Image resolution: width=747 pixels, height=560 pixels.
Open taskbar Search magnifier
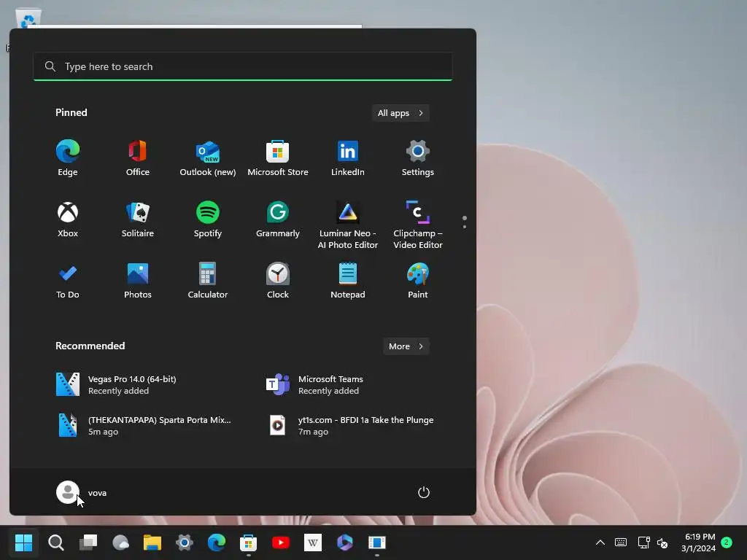click(56, 542)
